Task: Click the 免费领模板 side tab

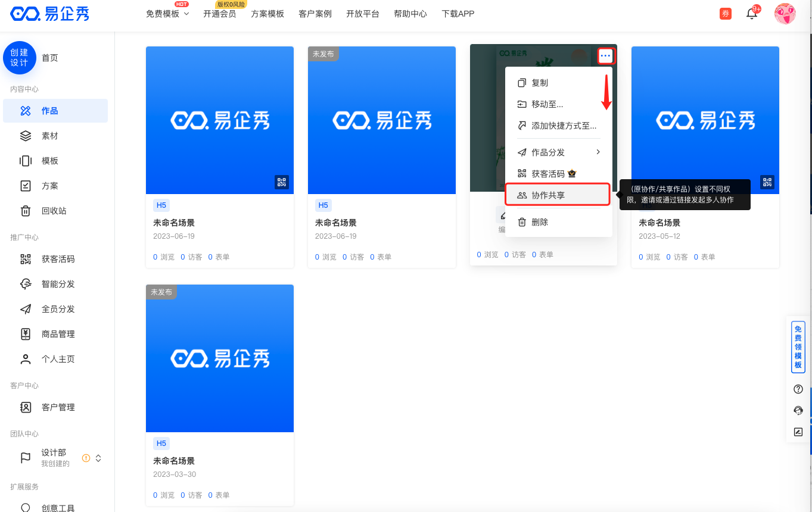Action: (798, 347)
